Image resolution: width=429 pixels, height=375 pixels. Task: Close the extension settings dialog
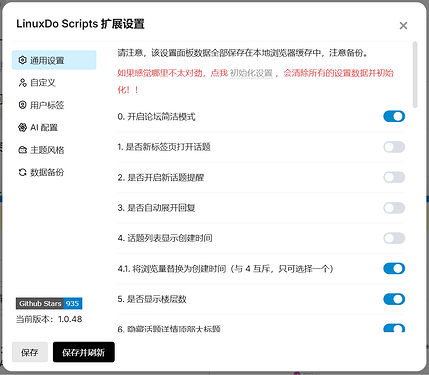pos(403,25)
